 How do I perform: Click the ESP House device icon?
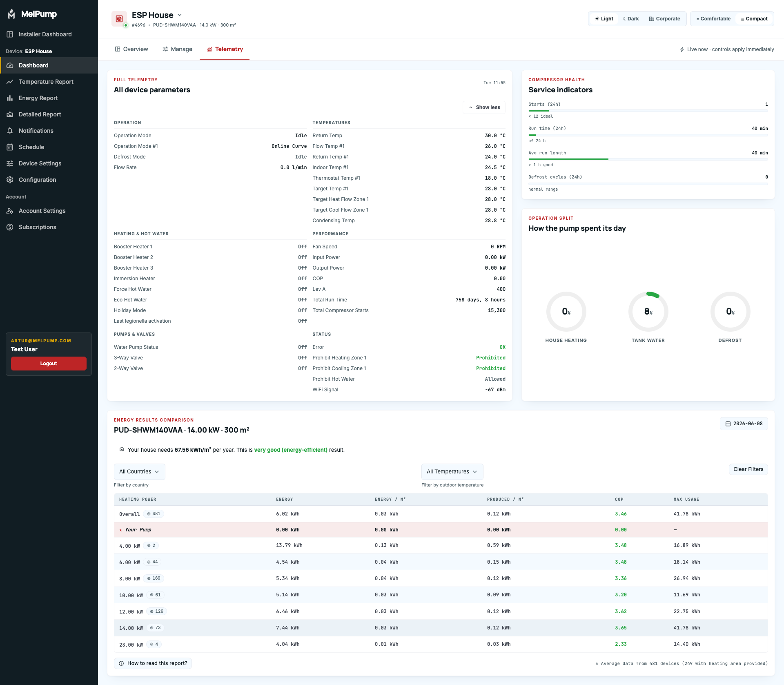pos(119,19)
